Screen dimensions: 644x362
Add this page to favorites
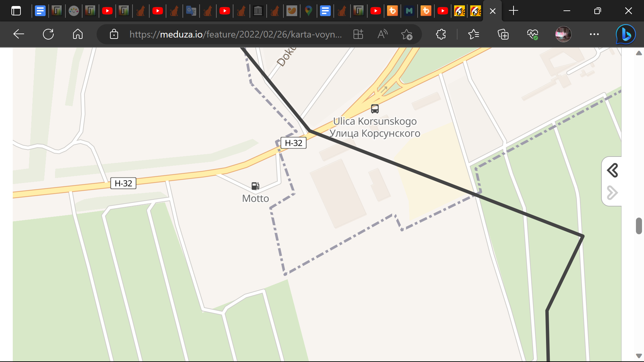point(407,34)
